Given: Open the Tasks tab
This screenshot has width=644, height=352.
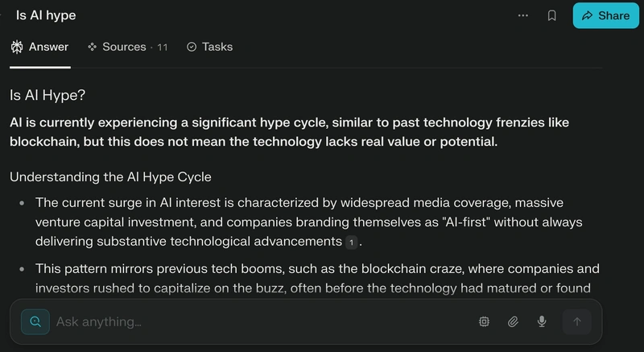Looking at the screenshot, I should tap(209, 47).
